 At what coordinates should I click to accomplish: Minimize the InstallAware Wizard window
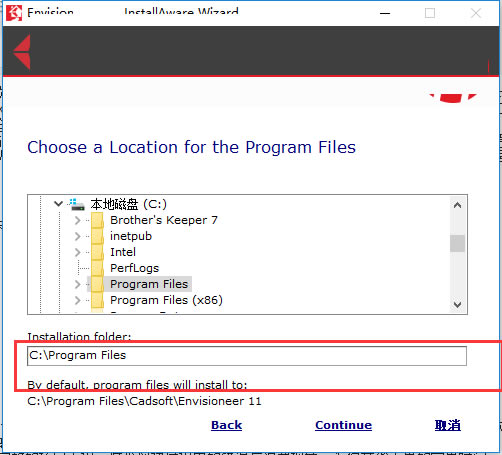click(x=385, y=13)
